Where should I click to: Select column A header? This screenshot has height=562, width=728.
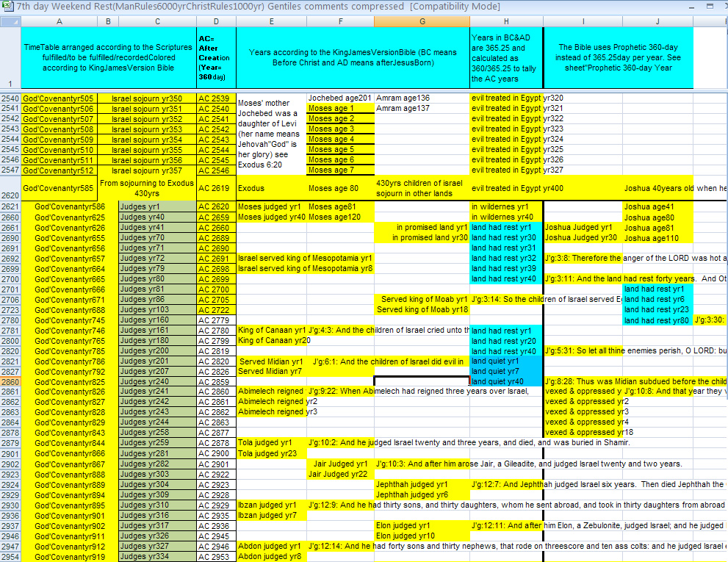59,21
